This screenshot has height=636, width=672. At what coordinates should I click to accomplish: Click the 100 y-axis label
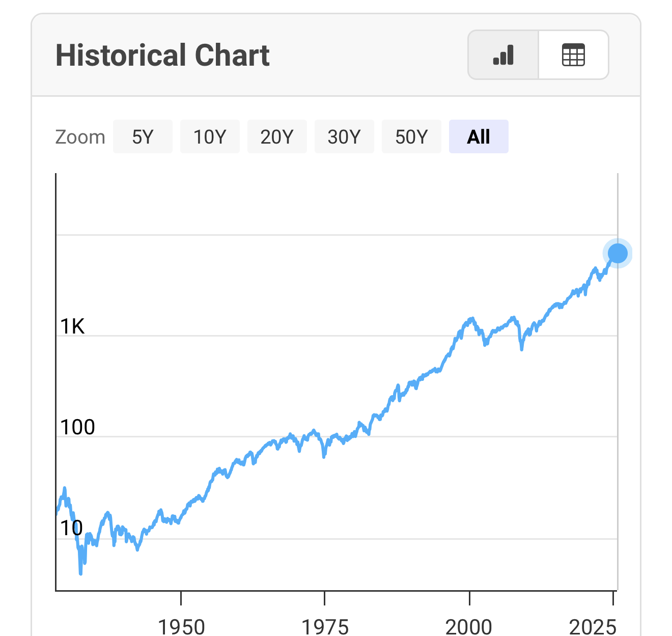(x=77, y=427)
